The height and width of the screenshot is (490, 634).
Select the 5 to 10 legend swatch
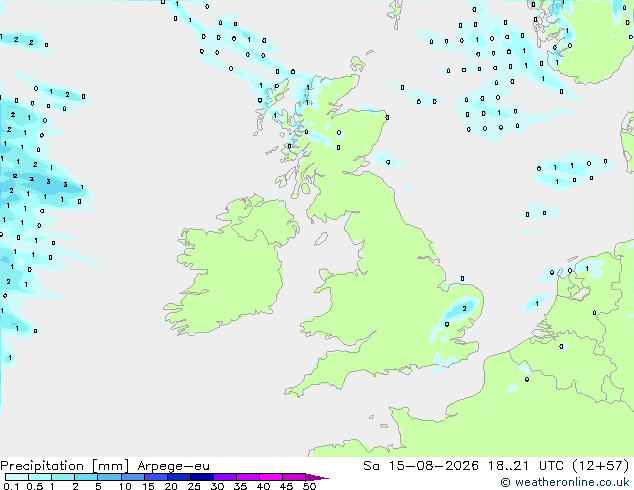click(109, 477)
